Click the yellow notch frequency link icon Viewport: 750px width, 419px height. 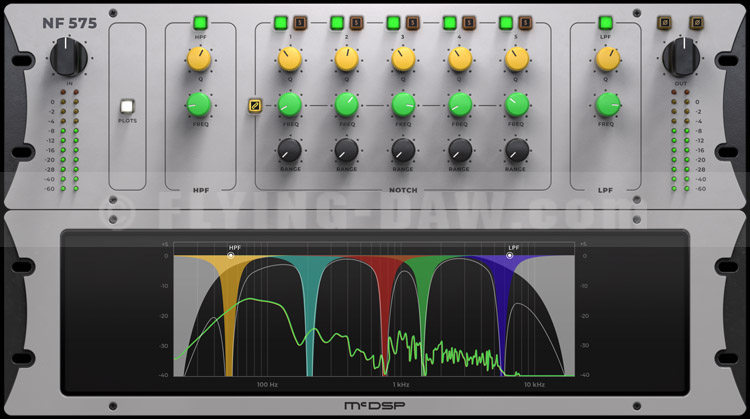point(255,105)
